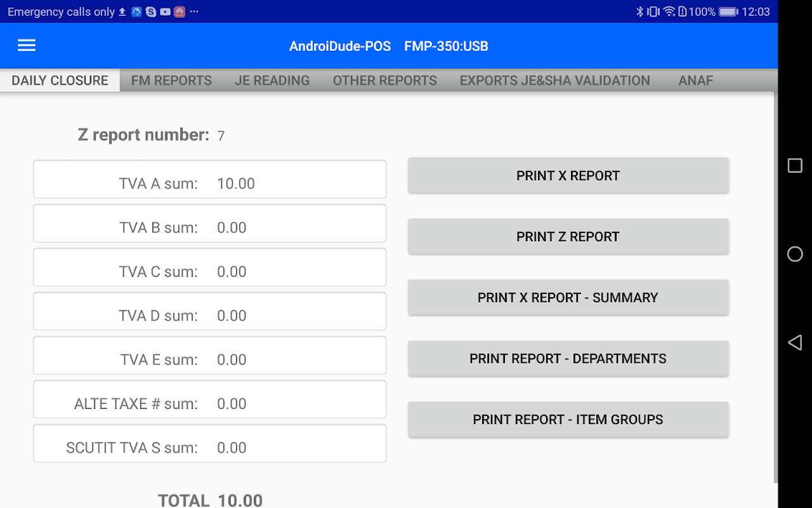Click PRINT X REPORT button
The image size is (812, 508).
[x=568, y=176]
